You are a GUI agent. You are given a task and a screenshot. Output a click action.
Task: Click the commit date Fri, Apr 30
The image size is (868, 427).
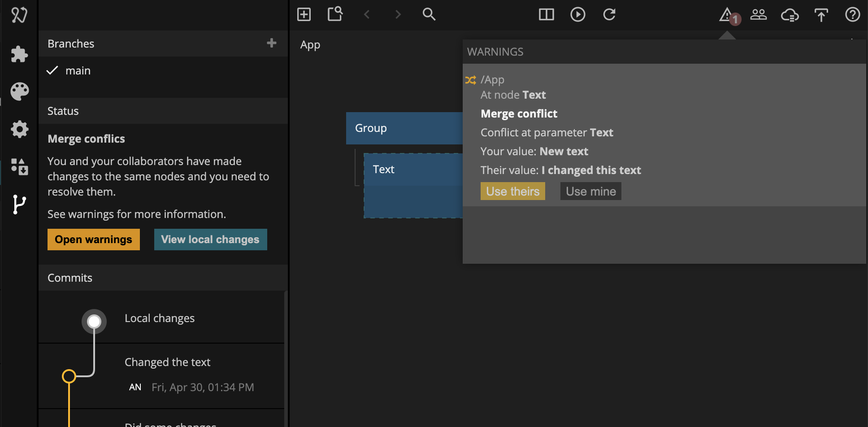click(203, 387)
